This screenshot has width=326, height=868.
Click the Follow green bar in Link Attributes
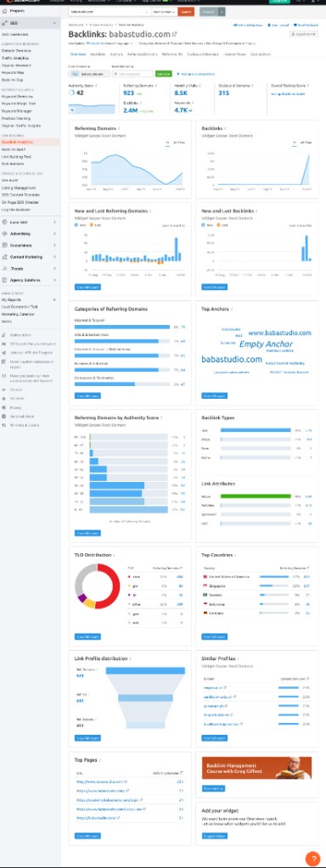[256, 496]
